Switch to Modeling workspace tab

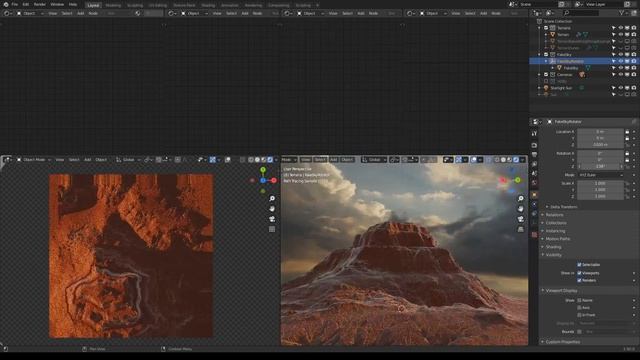[x=113, y=5]
